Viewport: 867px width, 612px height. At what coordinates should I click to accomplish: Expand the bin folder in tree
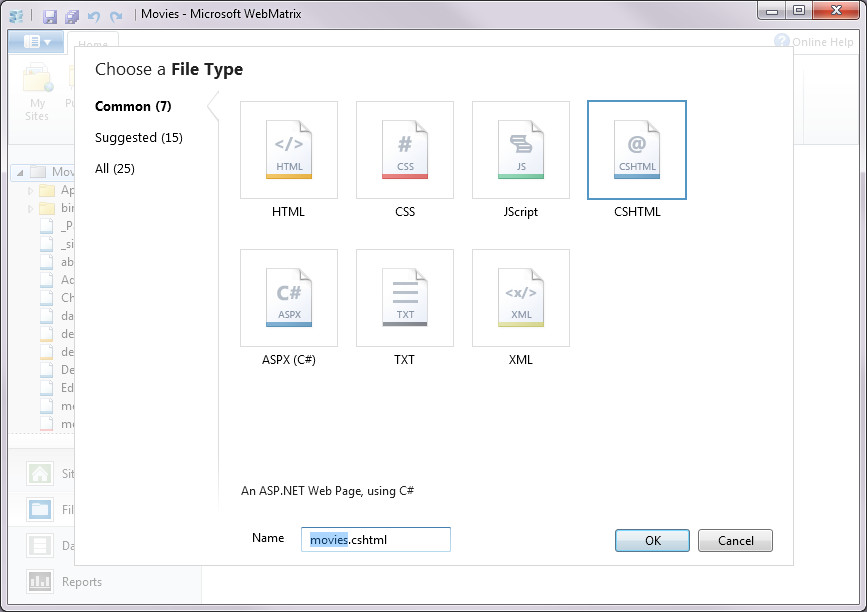tap(30, 208)
